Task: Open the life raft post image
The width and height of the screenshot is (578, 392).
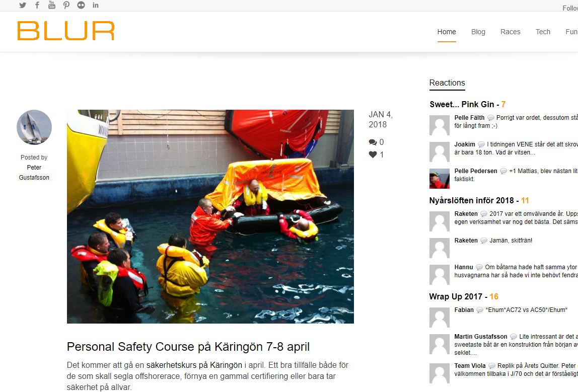Action: (x=210, y=216)
